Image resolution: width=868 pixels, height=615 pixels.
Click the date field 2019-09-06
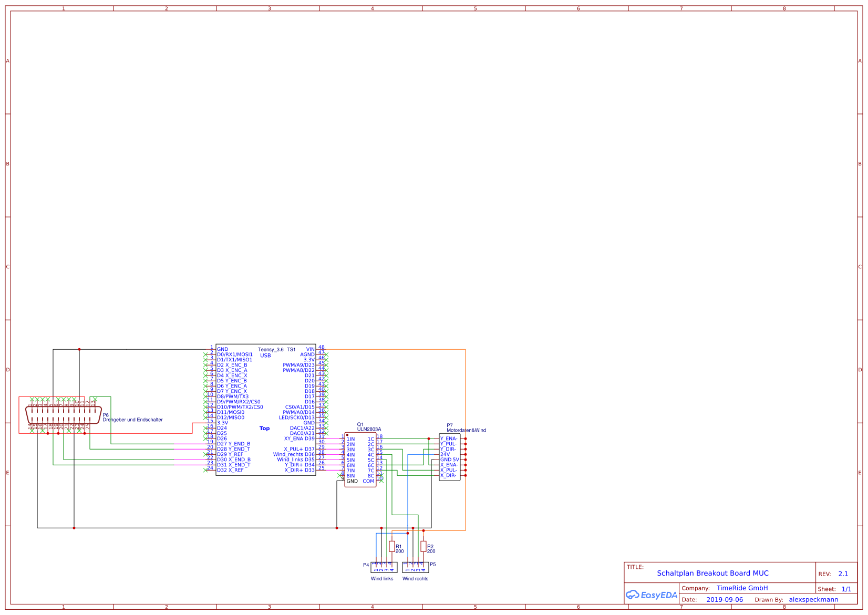click(x=726, y=599)
